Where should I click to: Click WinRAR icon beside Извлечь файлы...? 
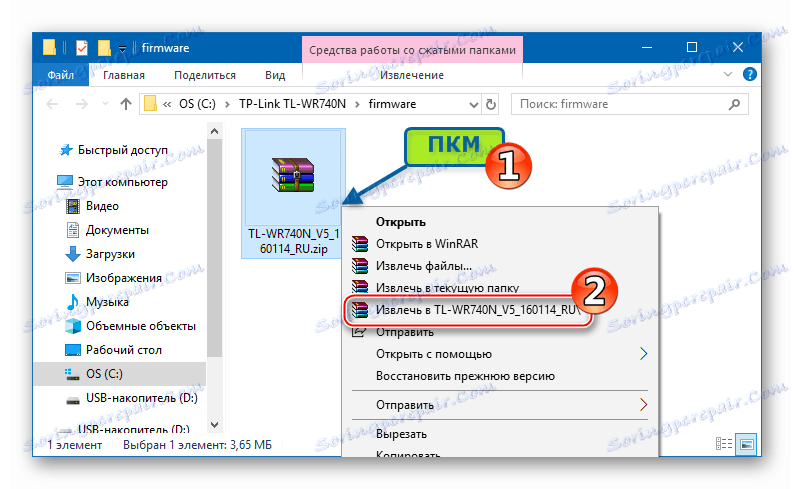[x=361, y=266]
